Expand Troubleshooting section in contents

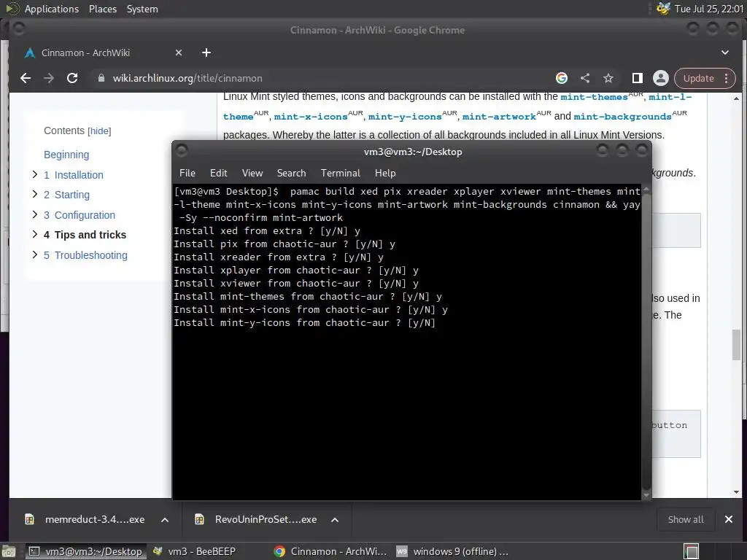(35, 254)
